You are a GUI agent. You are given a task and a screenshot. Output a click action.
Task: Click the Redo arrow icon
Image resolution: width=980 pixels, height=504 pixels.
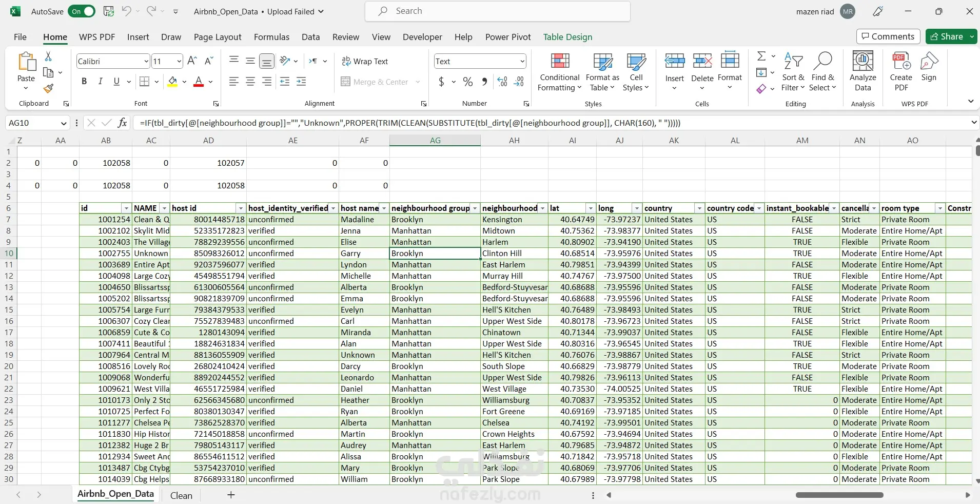point(151,11)
